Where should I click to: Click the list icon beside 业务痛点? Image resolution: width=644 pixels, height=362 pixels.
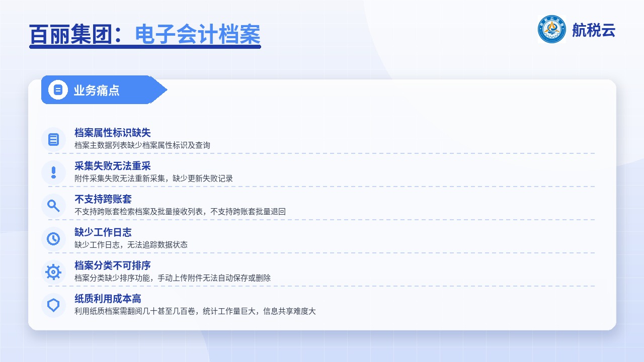tap(58, 90)
